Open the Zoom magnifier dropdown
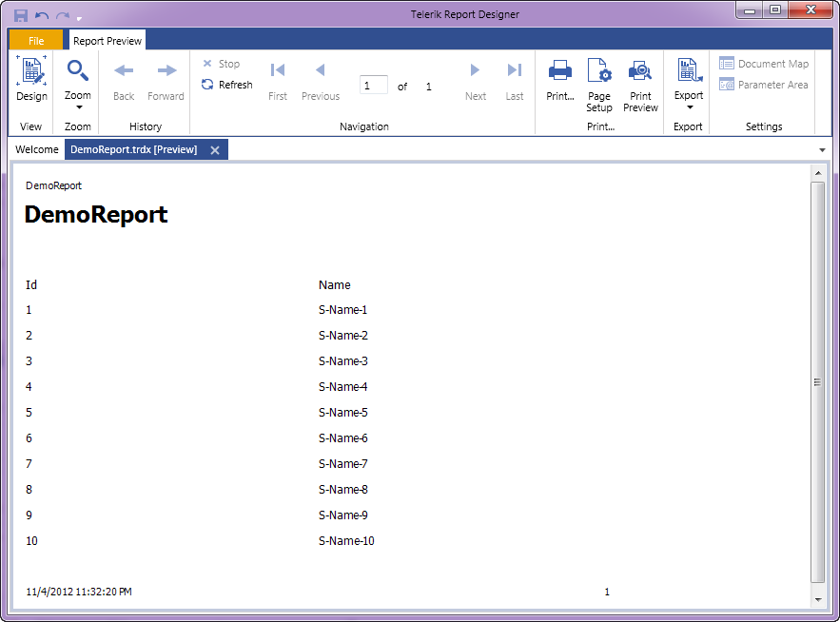This screenshot has height=622, width=840. click(78, 83)
